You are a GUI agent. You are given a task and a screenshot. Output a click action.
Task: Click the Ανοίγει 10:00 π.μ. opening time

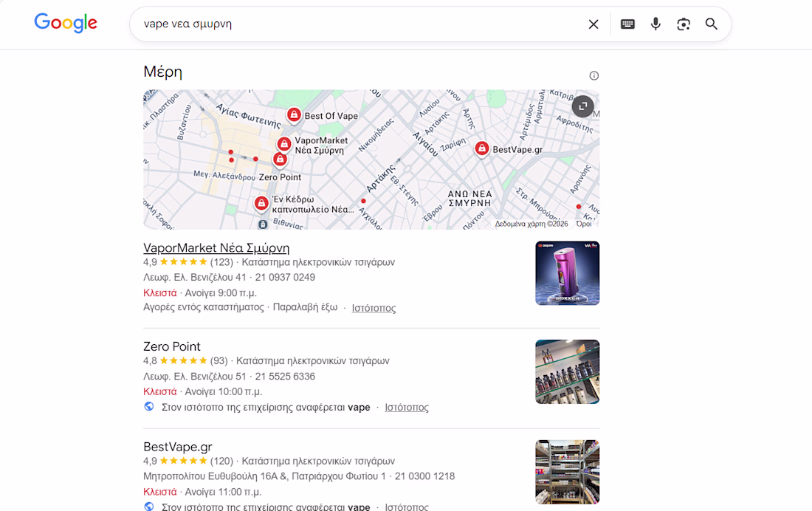click(223, 391)
